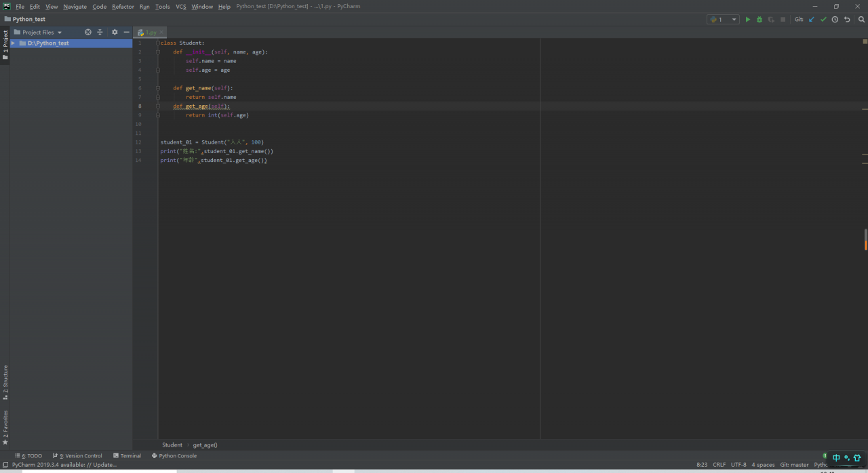Image resolution: width=868 pixels, height=473 pixels.
Task: Click the PyCharm logo in title bar
Action: point(7,6)
